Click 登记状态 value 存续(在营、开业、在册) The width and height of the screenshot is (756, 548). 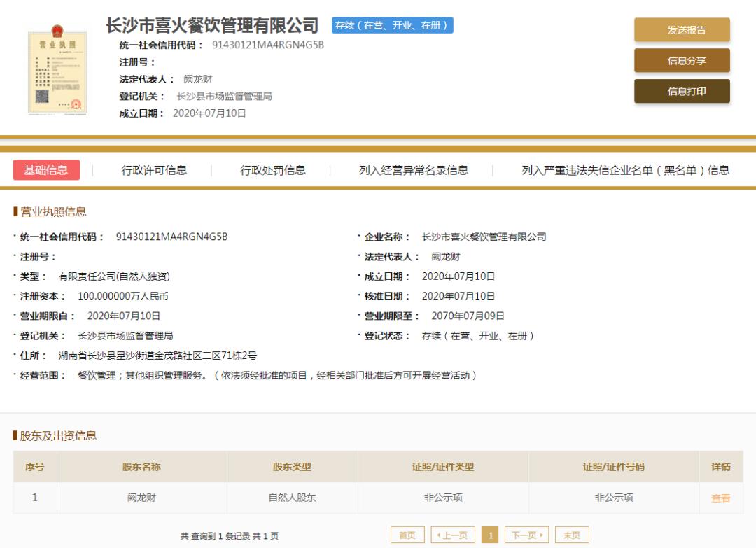[x=478, y=336]
